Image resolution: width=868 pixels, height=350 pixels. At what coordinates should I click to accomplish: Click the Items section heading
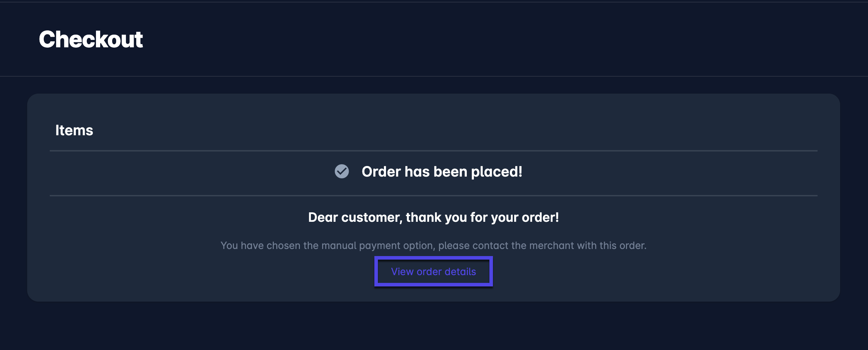click(x=74, y=130)
